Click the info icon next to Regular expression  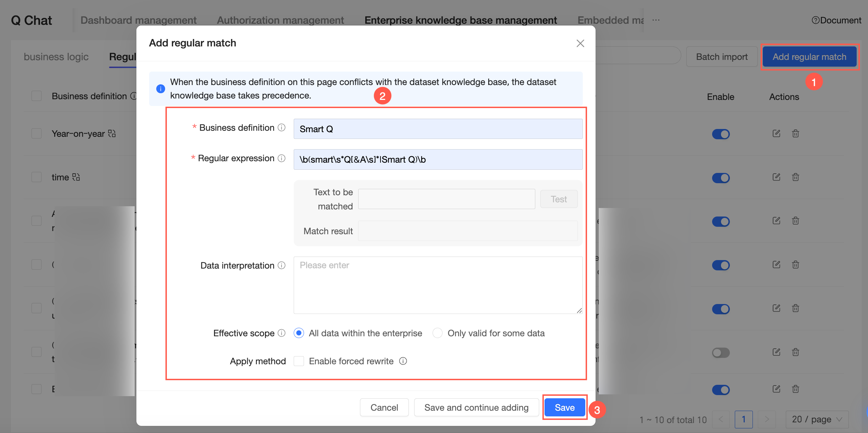[x=282, y=158]
